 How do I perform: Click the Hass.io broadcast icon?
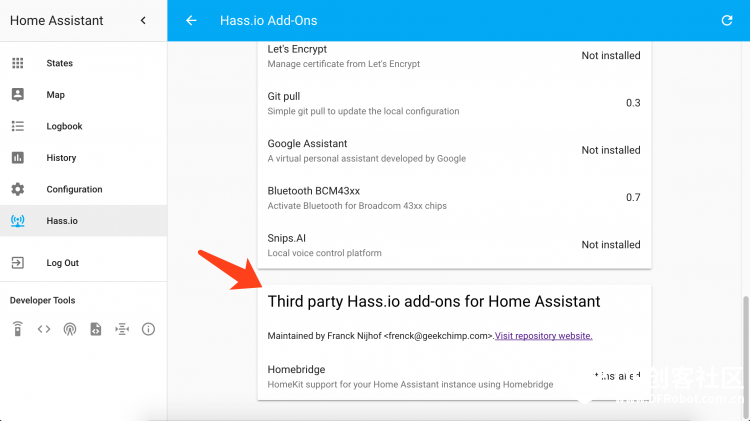click(18, 221)
